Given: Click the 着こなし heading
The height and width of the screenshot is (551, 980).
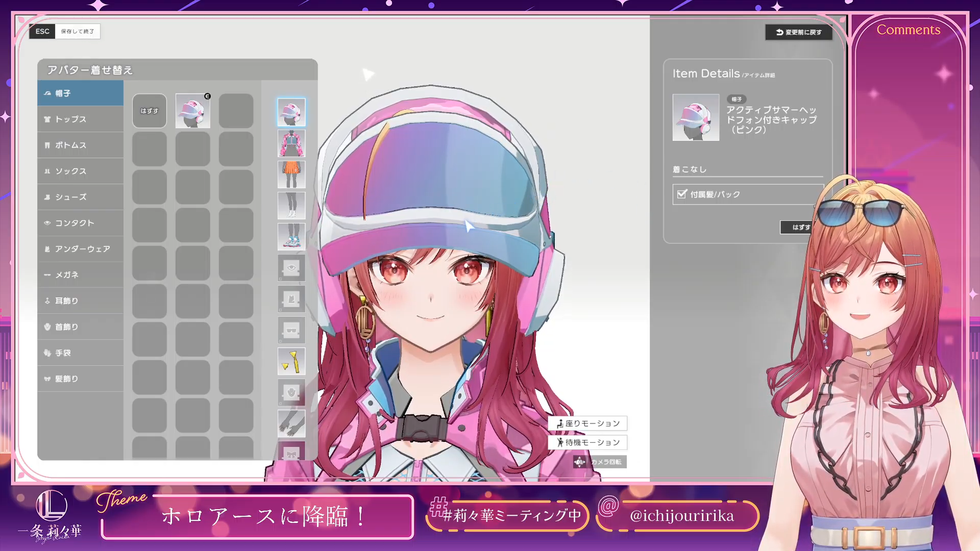Looking at the screenshot, I should click(x=690, y=169).
